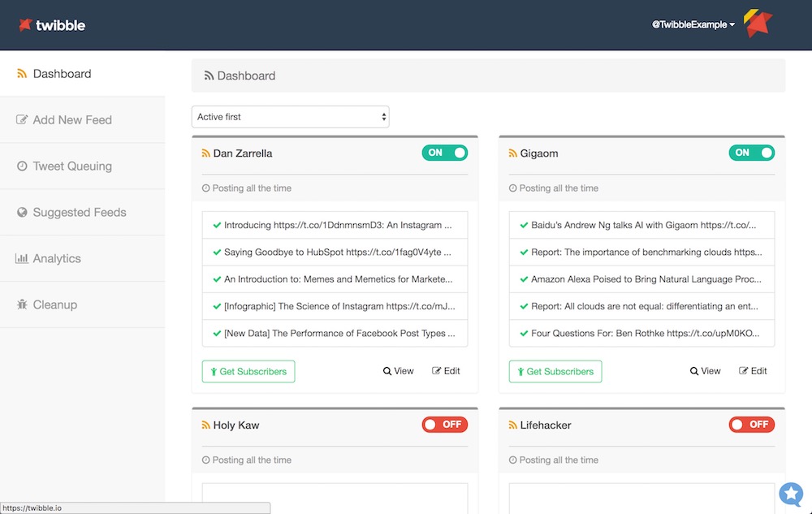Click tweet 'Report: The importance of benchmarking clouds'

(642, 252)
